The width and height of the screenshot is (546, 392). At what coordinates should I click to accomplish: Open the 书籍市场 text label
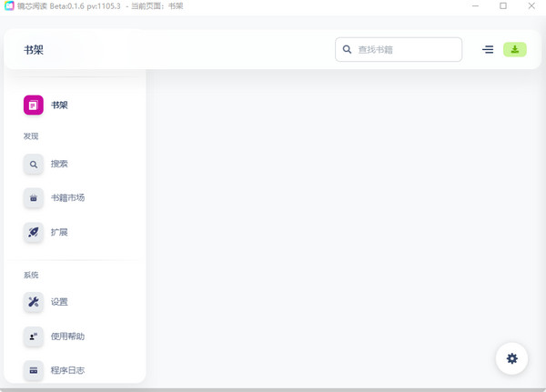pos(68,198)
